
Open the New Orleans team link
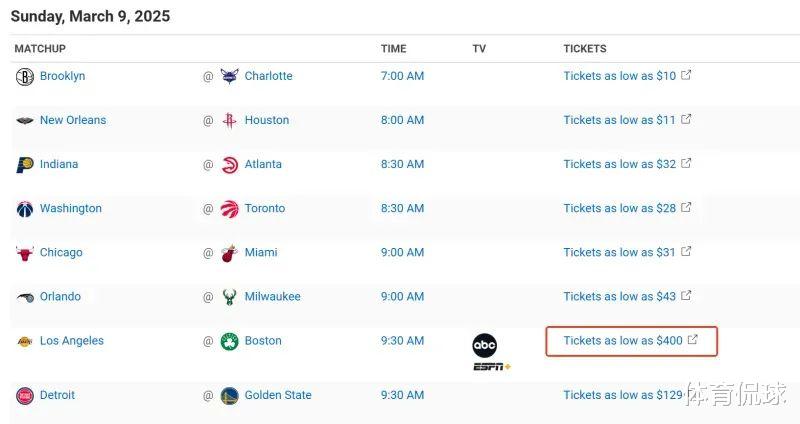(73, 120)
